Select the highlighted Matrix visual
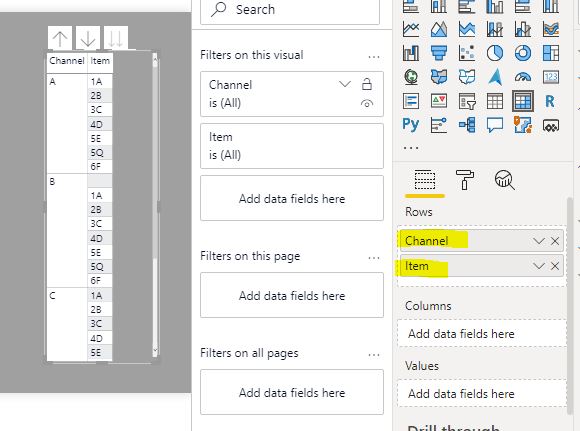Viewport: 580px width, 431px height. tap(523, 101)
